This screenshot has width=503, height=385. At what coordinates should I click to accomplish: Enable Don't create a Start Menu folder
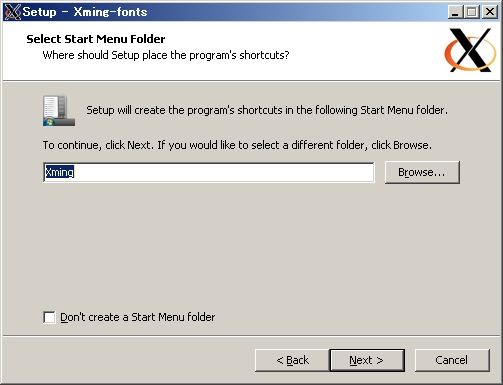pyautogui.click(x=49, y=317)
